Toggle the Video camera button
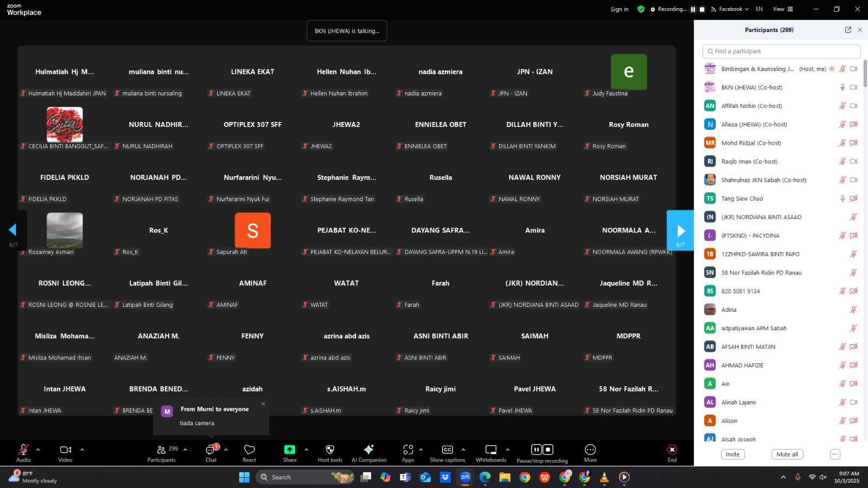The height and width of the screenshot is (488, 868). pyautogui.click(x=65, y=453)
